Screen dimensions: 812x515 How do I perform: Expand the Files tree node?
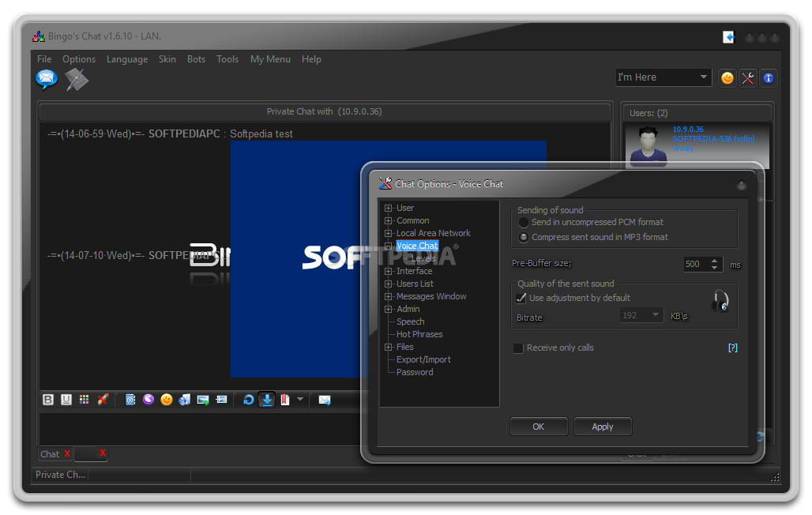(389, 347)
